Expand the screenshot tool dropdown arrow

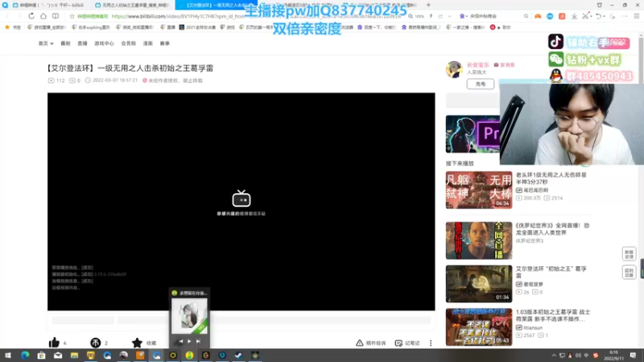tap(591, 16)
